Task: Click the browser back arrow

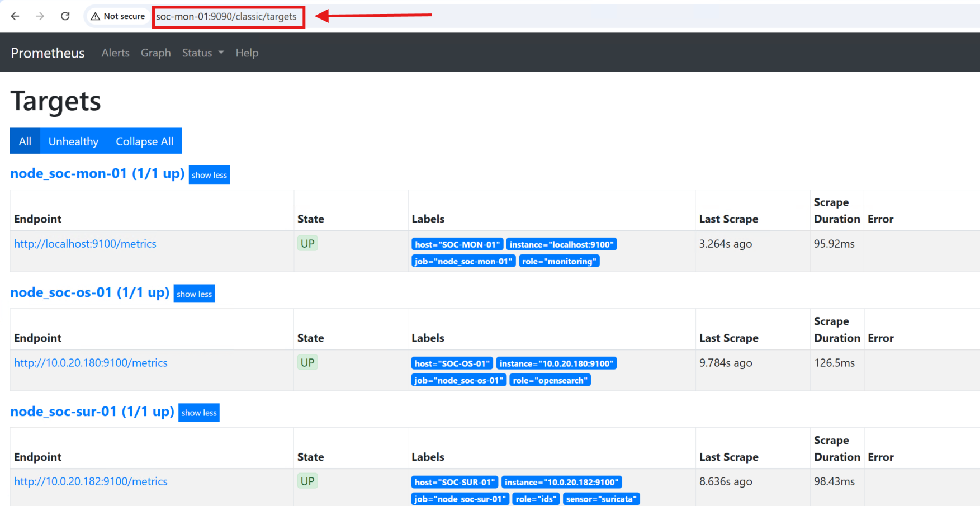Action: (15, 16)
